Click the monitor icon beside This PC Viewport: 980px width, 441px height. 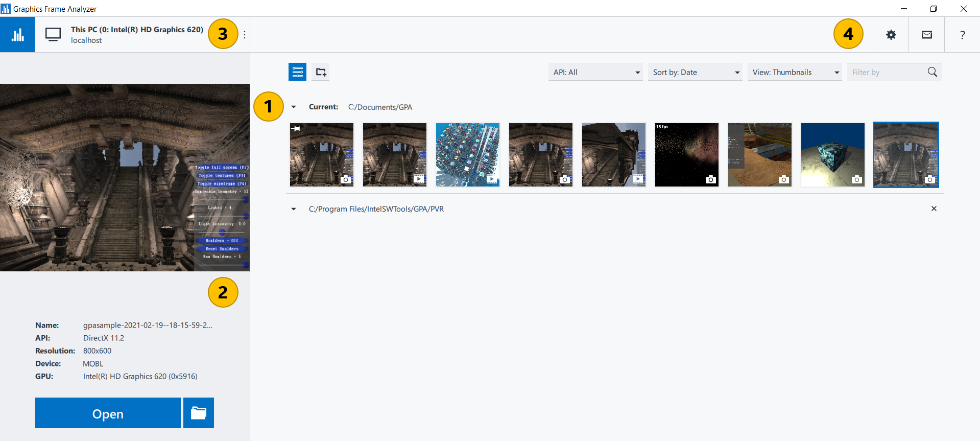[53, 35]
